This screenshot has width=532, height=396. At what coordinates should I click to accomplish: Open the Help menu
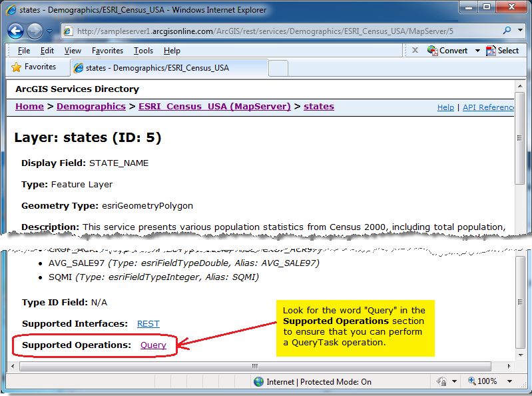click(172, 51)
